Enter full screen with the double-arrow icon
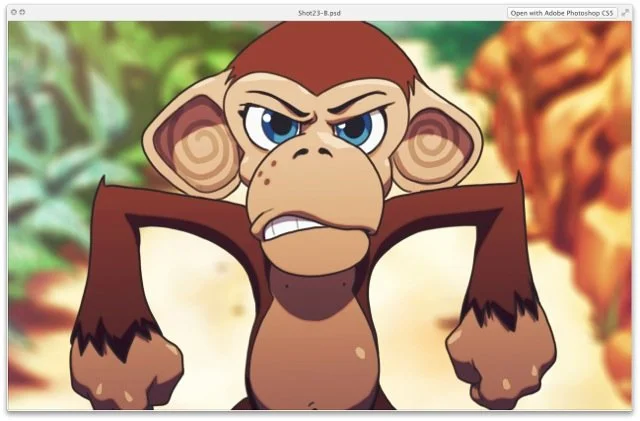Viewport: 640px width, 421px height. 624,13
